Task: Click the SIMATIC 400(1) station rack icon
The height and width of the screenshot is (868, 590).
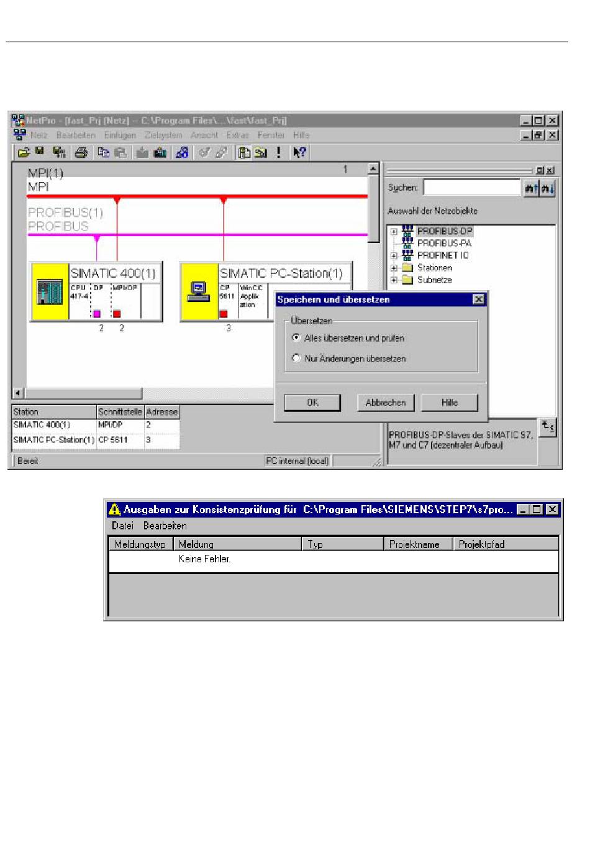Action: click(x=50, y=292)
